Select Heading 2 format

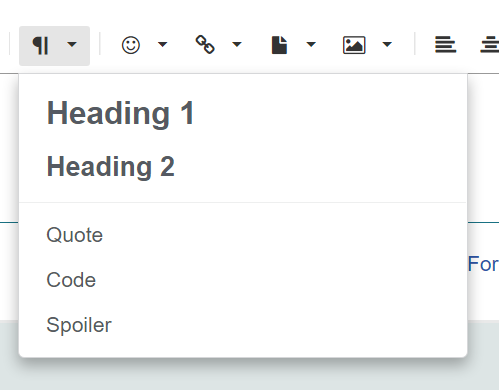click(111, 167)
